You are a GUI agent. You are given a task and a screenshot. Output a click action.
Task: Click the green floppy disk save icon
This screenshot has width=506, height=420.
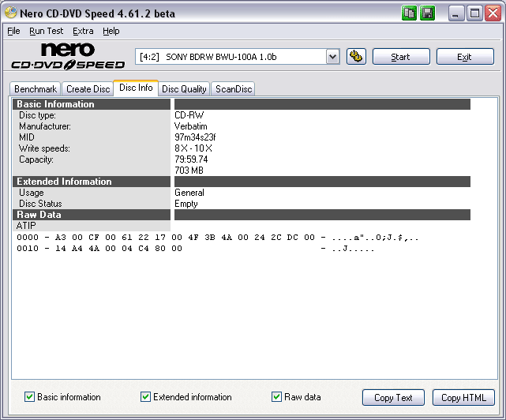click(x=428, y=13)
